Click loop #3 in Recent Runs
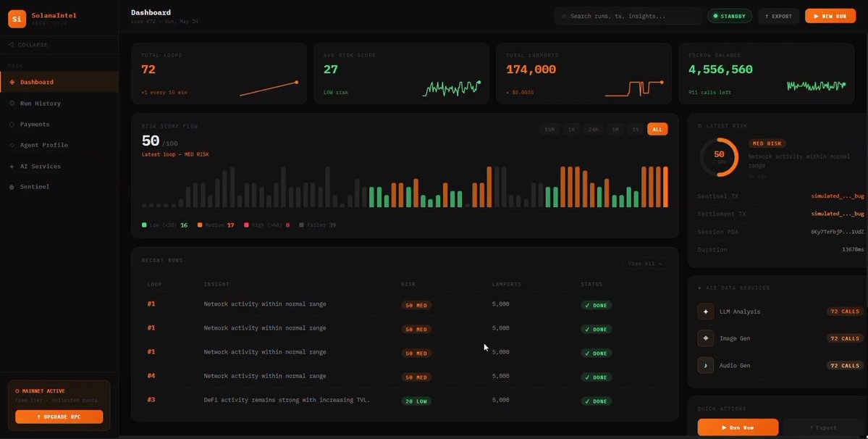The height and width of the screenshot is (439, 868). [x=151, y=400]
